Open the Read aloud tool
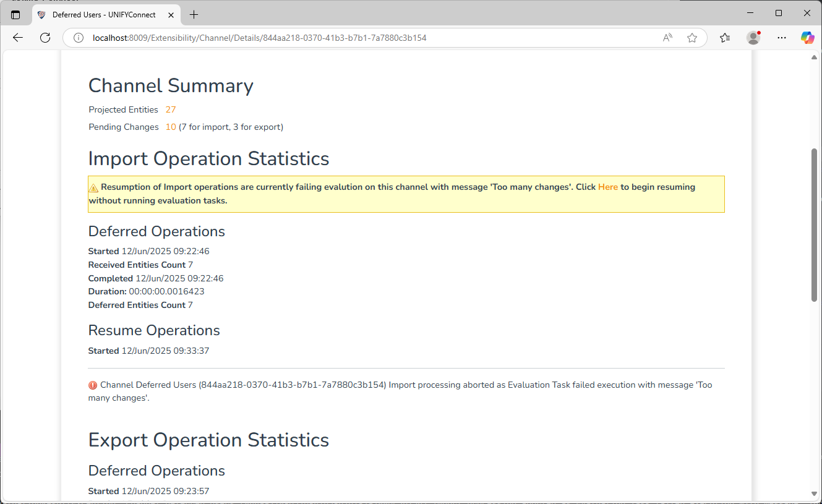Image resolution: width=822 pixels, height=504 pixels. (x=667, y=38)
